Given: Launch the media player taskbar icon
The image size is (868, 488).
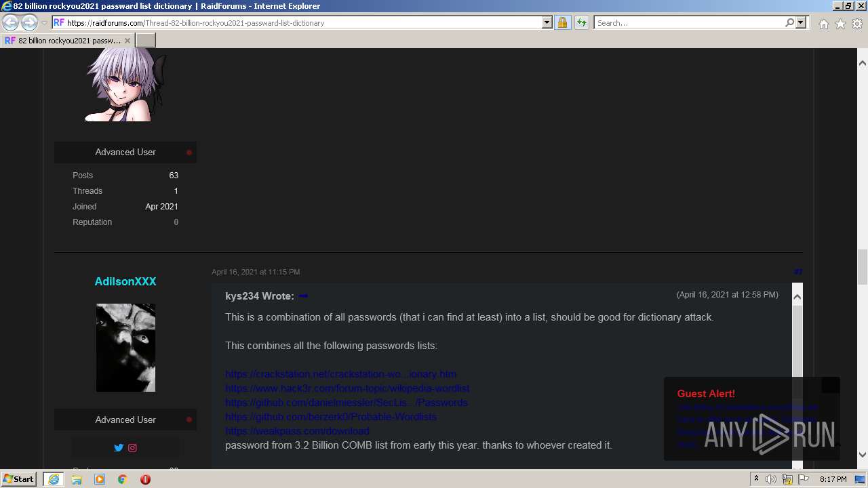Looking at the screenshot, I should [x=100, y=479].
